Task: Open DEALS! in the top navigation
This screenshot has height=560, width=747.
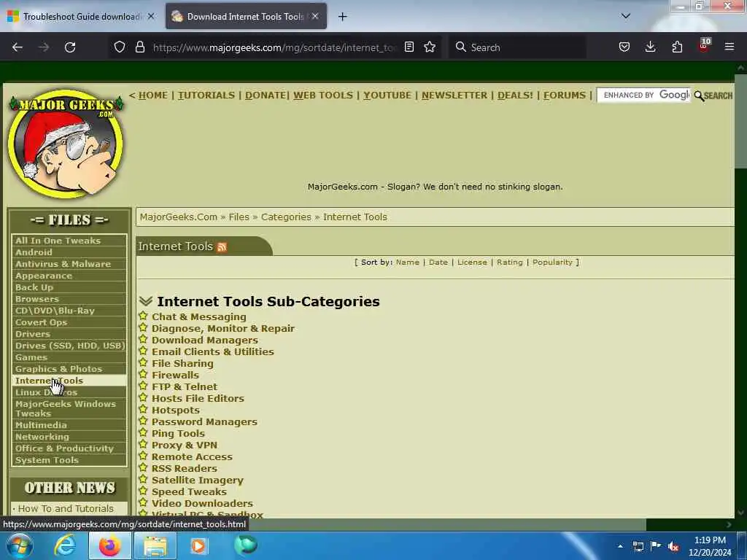Action: coord(516,96)
